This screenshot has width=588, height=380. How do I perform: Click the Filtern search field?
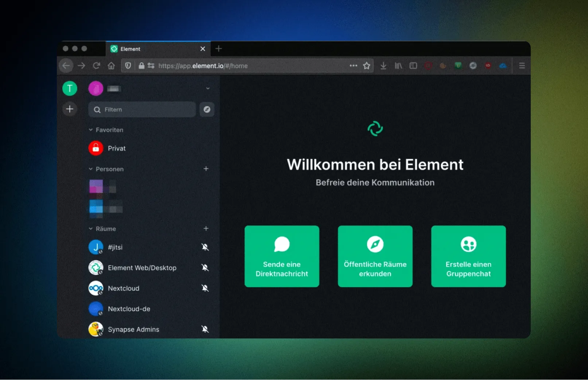point(142,109)
